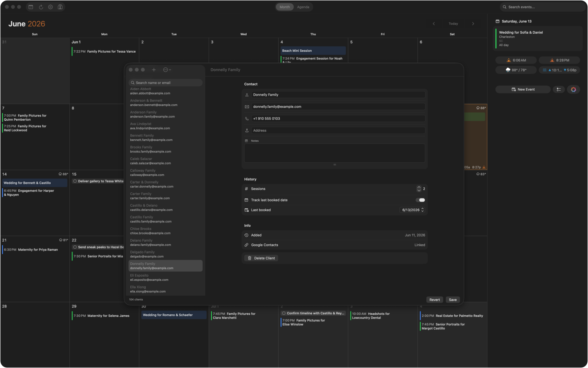This screenshot has width=588, height=368.
Task: Click the hash icon beside Sessions
Action: (x=247, y=189)
